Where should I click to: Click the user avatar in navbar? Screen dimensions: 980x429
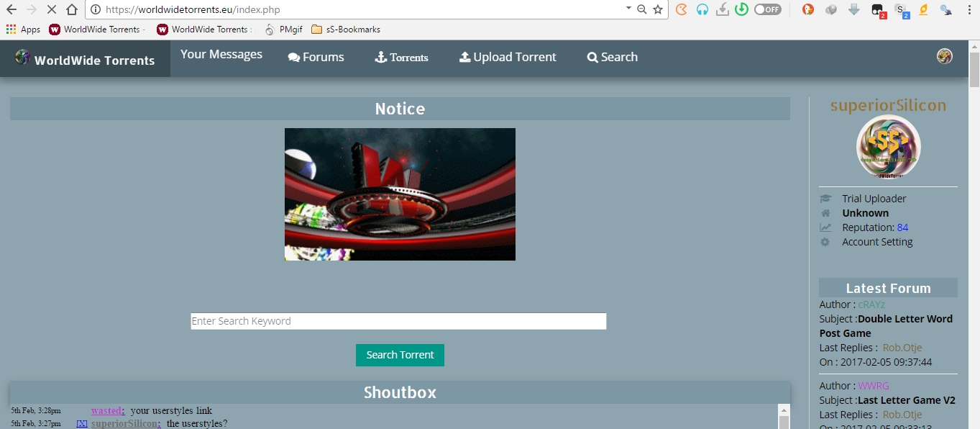click(x=945, y=56)
